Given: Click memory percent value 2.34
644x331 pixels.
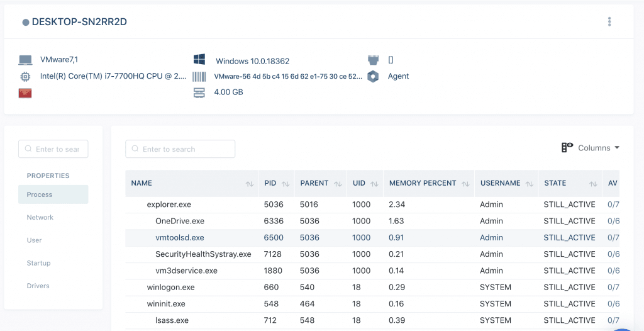Looking at the screenshot, I should [x=396, y=205].
